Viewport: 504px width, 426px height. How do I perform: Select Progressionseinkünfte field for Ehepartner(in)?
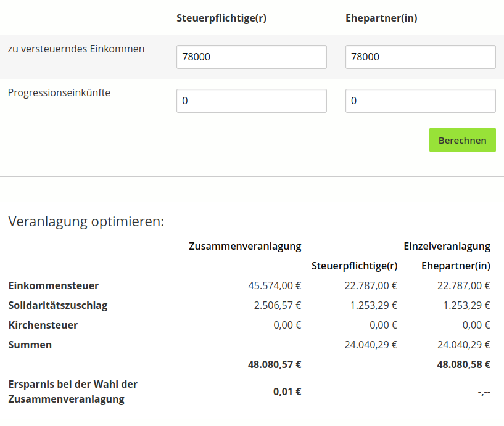(x=420, y=101)
